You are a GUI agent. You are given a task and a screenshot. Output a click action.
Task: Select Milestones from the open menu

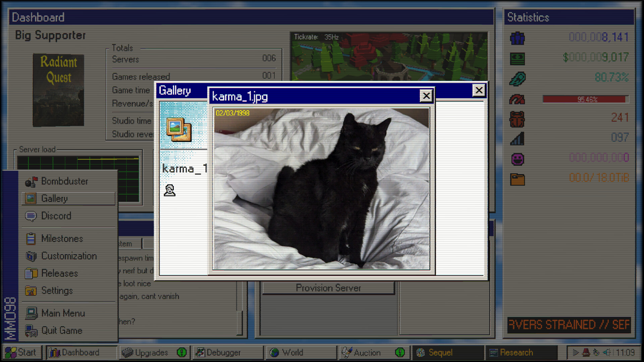point(62,239)
